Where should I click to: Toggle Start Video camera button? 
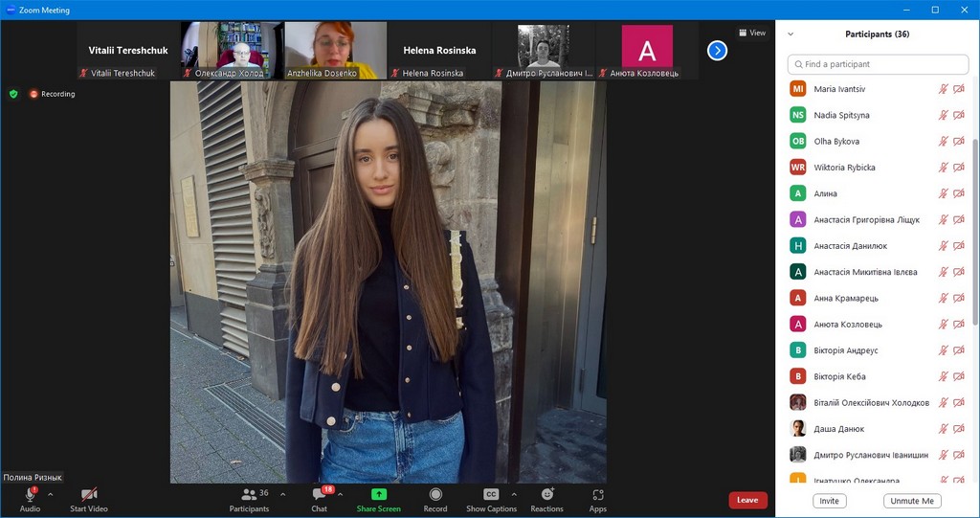[x=89, y=495]
